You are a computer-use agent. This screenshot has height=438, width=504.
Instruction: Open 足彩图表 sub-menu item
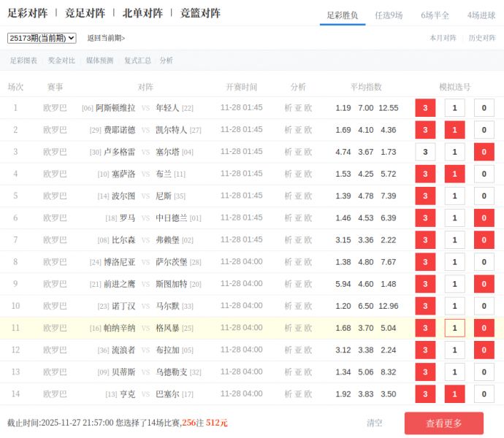click(x=23, y=61)
